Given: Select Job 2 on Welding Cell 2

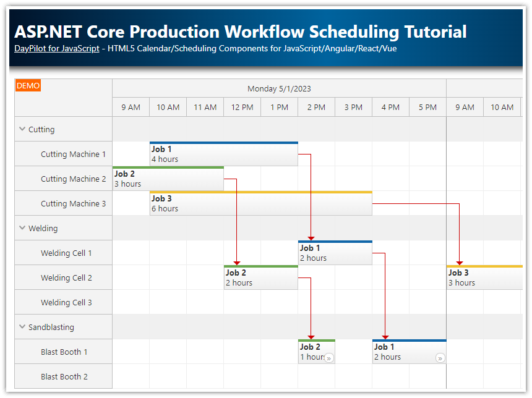Looking at the screenshot, I should click(x=260, y=277).
